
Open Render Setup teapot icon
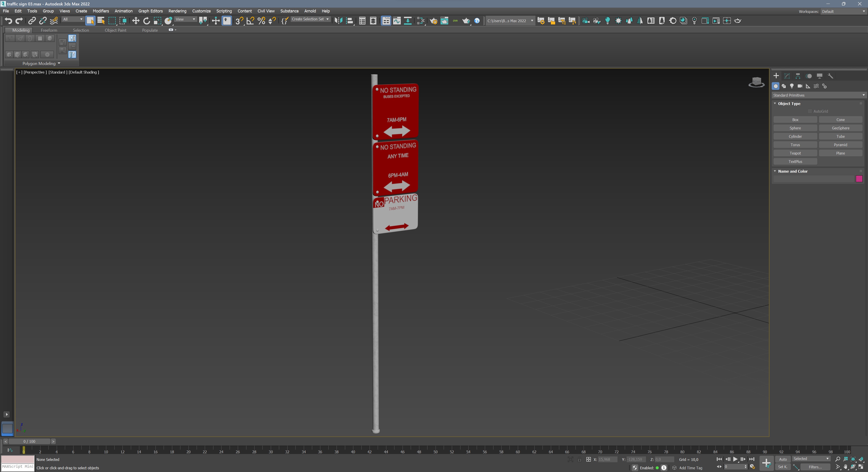pyautogui.click(x=434, y=21)
